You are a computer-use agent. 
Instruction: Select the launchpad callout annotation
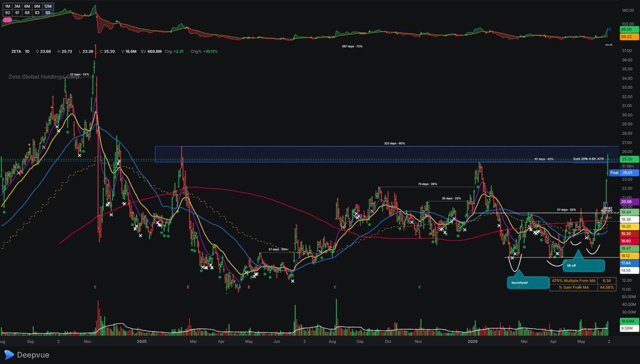pyautogui.click(x=527, y=282)
